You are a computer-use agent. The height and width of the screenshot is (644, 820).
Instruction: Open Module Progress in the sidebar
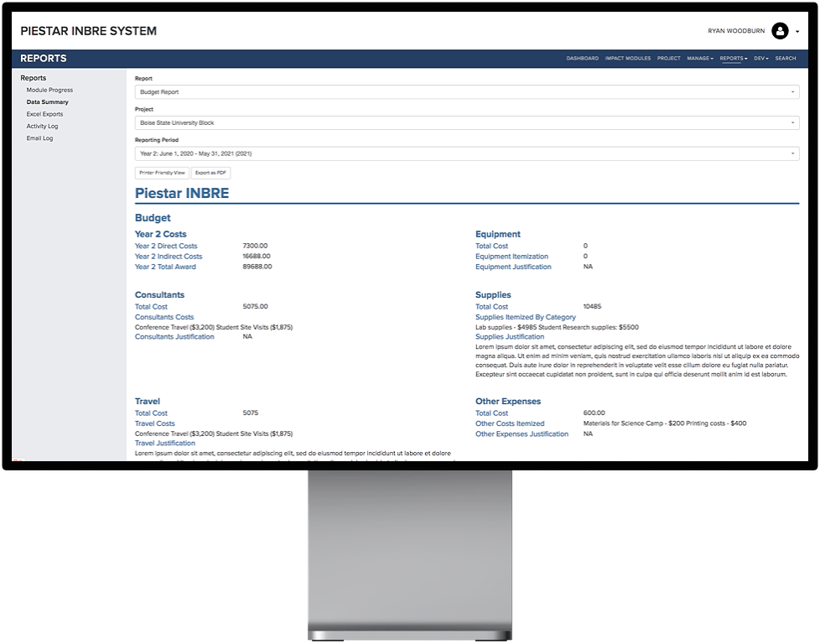49,90
